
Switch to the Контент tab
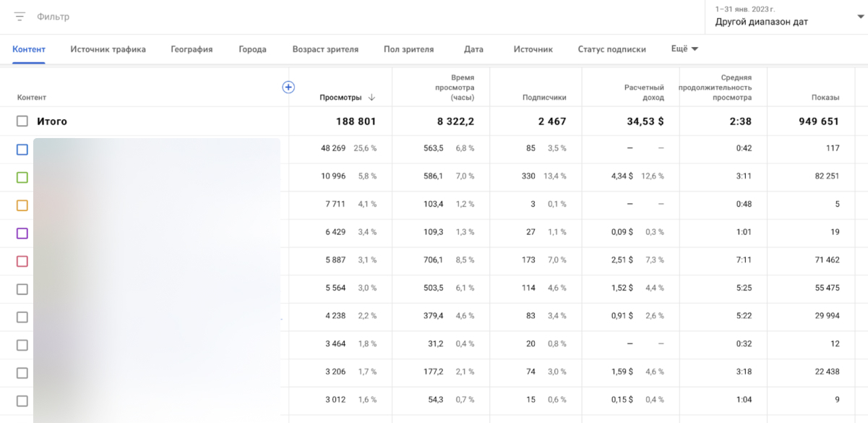coord(29,49)
